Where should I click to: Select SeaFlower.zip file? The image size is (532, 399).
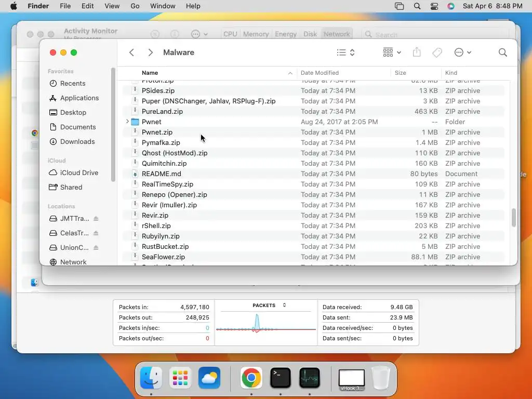(x=314, y=257)
